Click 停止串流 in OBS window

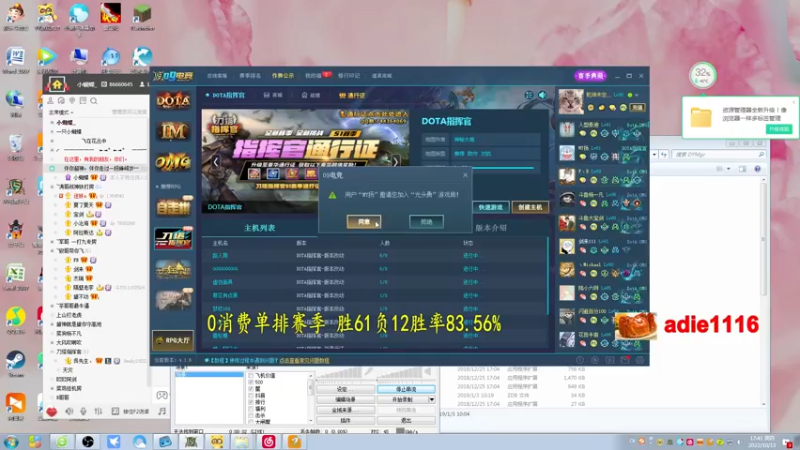point(406,389)
